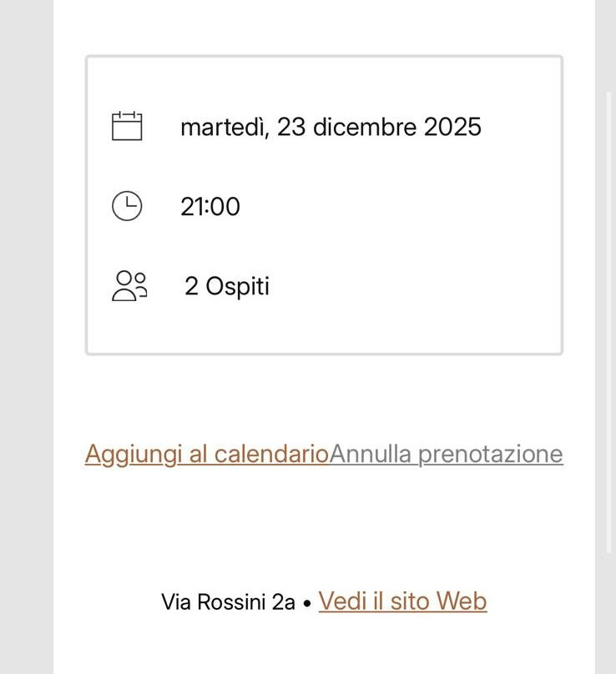Click the bullet separator after the address
616x674 pixels.
[307, 602]
